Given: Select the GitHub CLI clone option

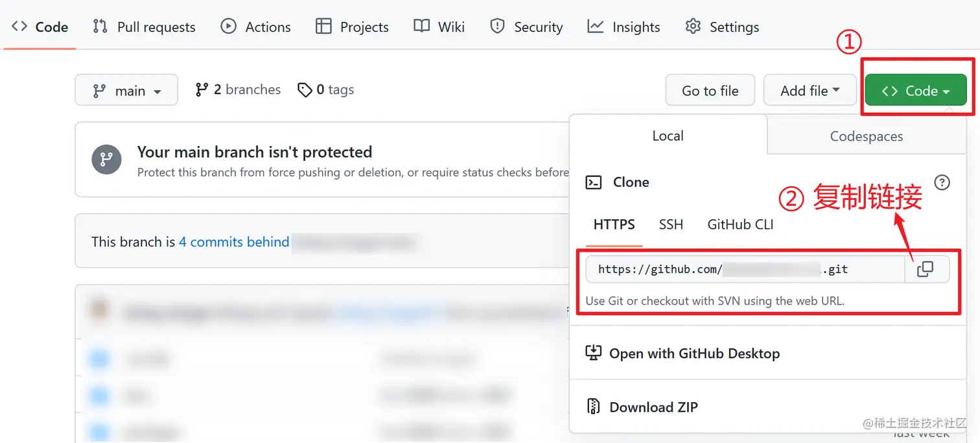Looking at the screenshot, I should coord(740,224).
